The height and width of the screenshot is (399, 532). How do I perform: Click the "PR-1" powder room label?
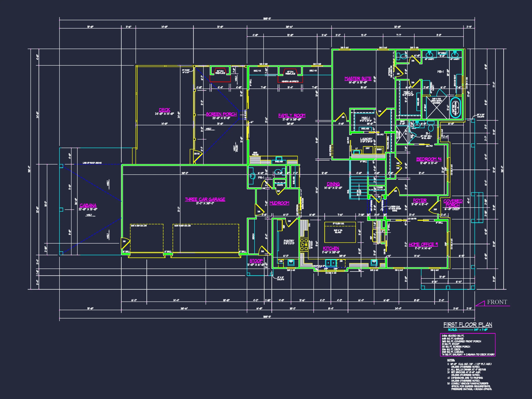point(261,178)
